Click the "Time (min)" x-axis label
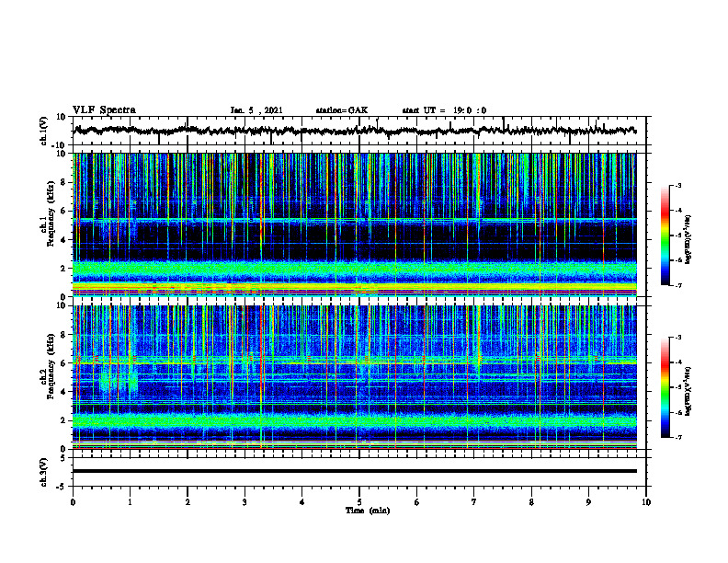The width and height of the screenshot is (728, 563). [368, 511]
